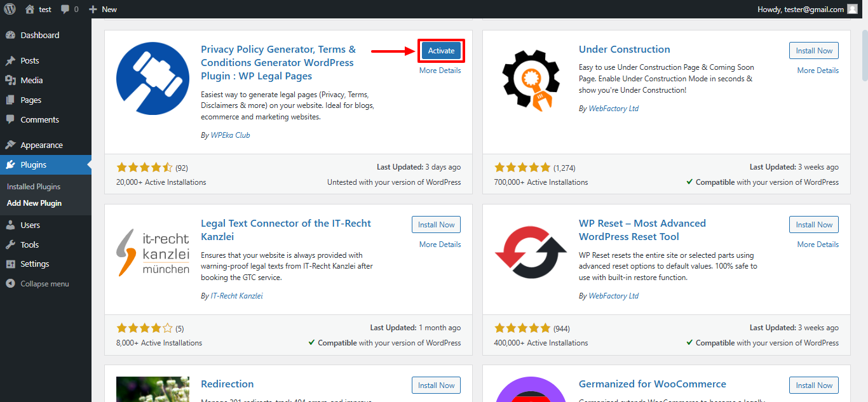
Task: Open the comments counter in the top bar
Action: 69,9
